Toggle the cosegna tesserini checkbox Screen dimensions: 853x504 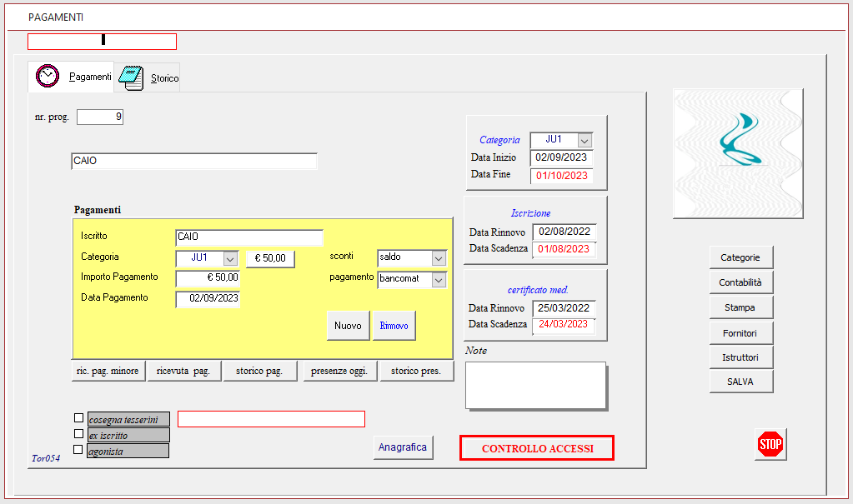[79, 418]
